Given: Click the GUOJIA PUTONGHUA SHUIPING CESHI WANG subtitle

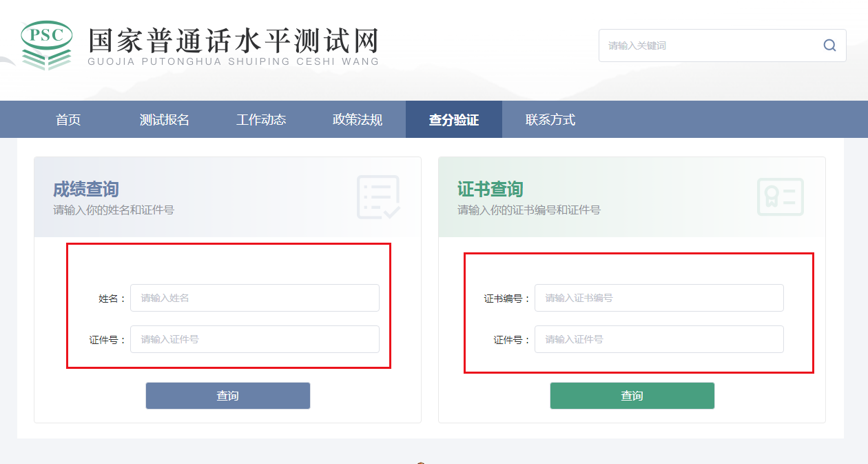Looking at the screenshot, I should [x=234, y=61].
